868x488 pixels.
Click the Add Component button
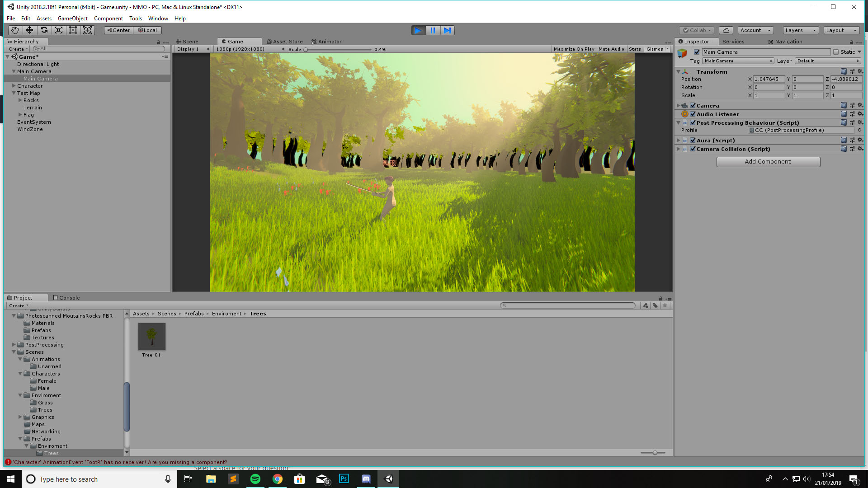(x=768, y=162)
